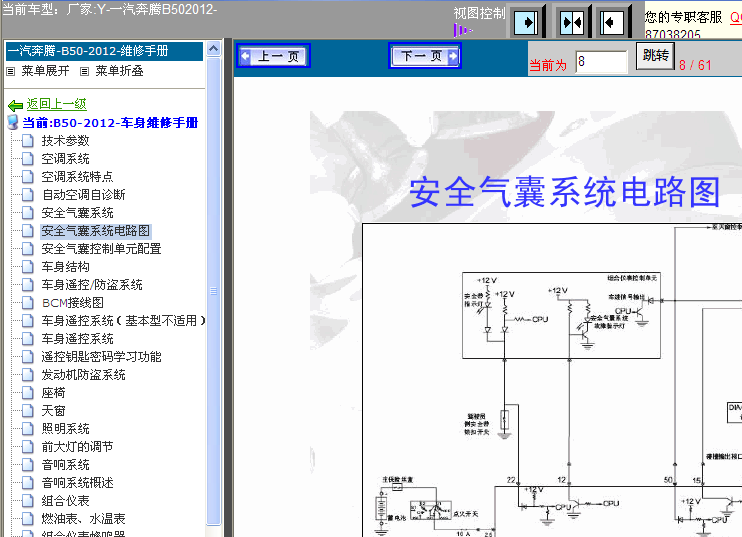
Task: Click the document icon beside 遥控钥匙密码学习功能
Action: coord(28,356)
